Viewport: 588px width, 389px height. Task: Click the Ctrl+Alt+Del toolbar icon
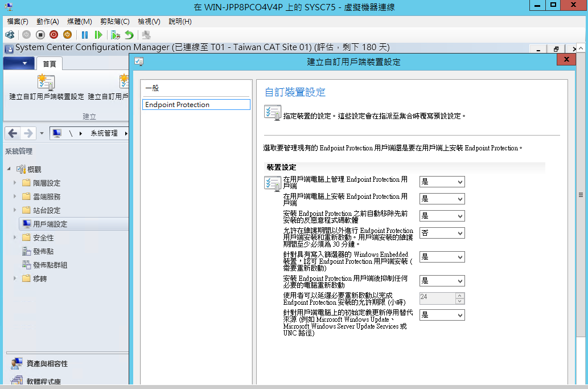[10, 35]
